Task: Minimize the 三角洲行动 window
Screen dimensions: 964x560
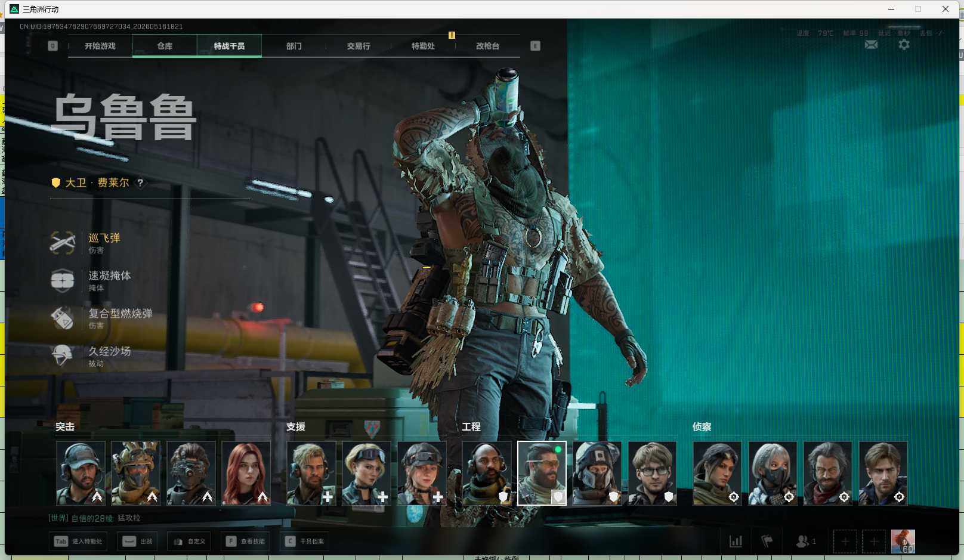Action: (x=891, y=9)
